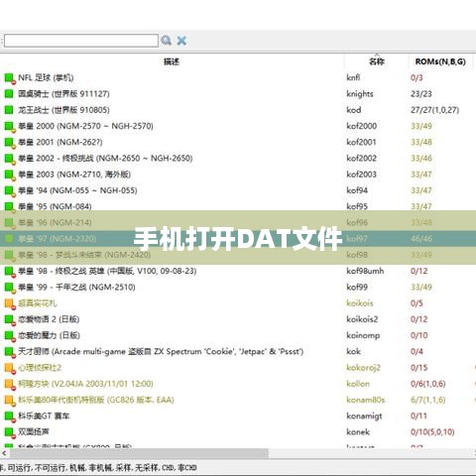
Task: Click the ROMs value 33/46
Action: [x=421, y=158]
